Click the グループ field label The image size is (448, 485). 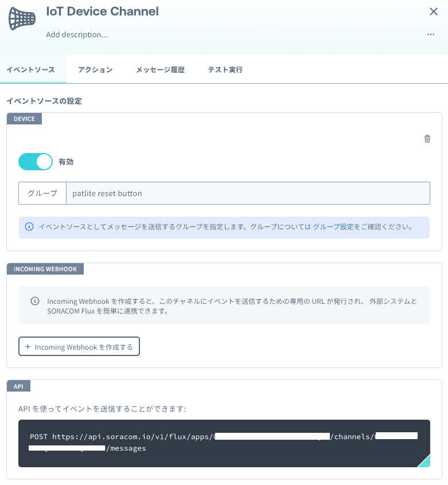(x=42, y=193)
